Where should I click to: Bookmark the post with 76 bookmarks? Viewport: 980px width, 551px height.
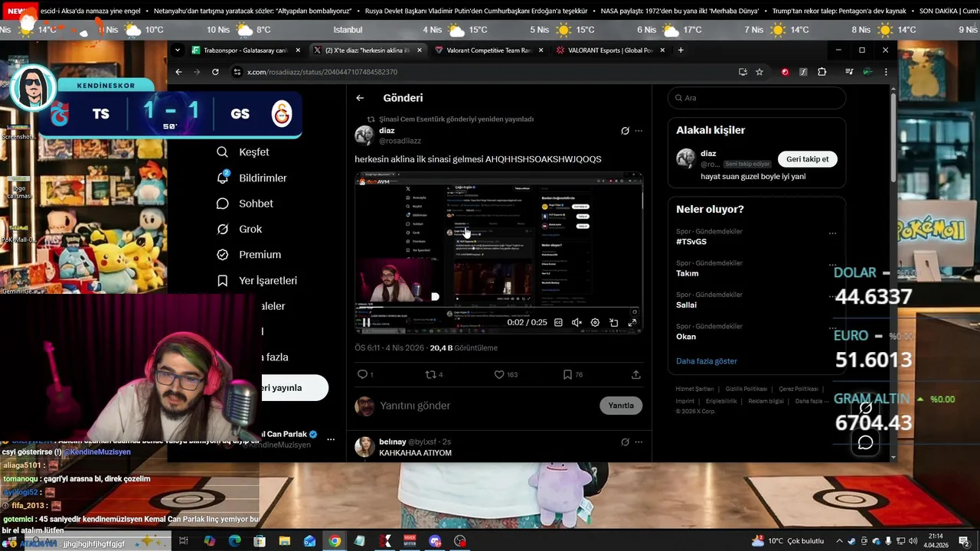[x=567, y=374]
